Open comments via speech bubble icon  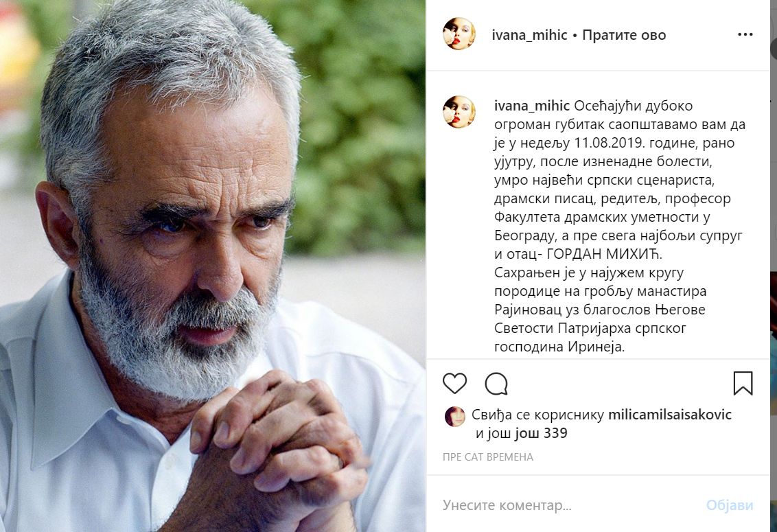496,384
